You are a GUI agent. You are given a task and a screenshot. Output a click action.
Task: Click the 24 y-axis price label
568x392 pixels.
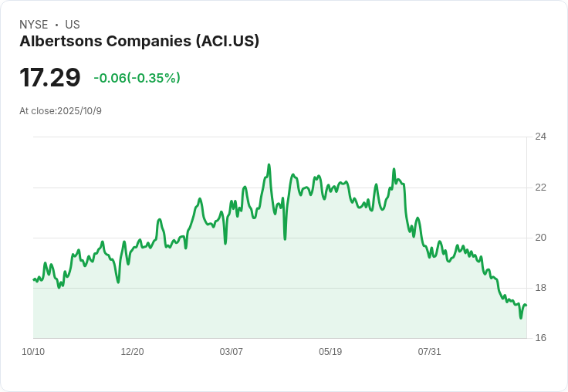tap(540, 137)
